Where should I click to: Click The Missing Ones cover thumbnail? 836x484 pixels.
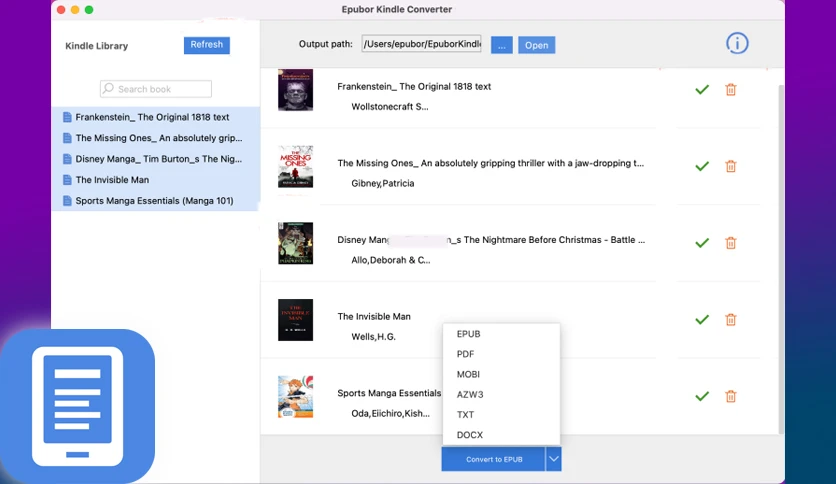[x=295, y=166]
